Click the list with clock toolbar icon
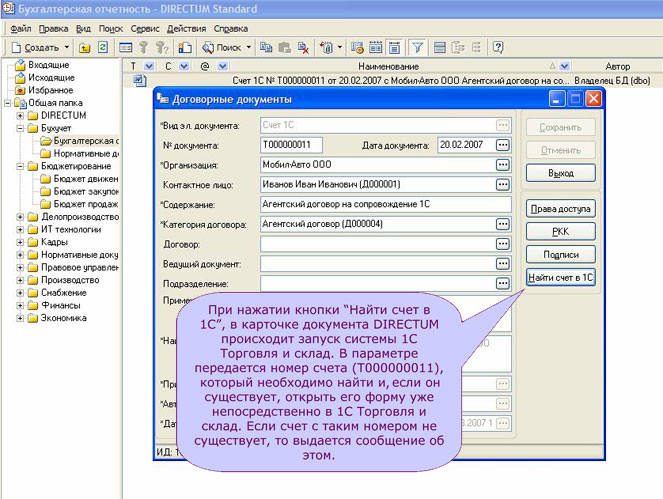The width and height of the screenshot is (663, 499). [x=357, y=47]
